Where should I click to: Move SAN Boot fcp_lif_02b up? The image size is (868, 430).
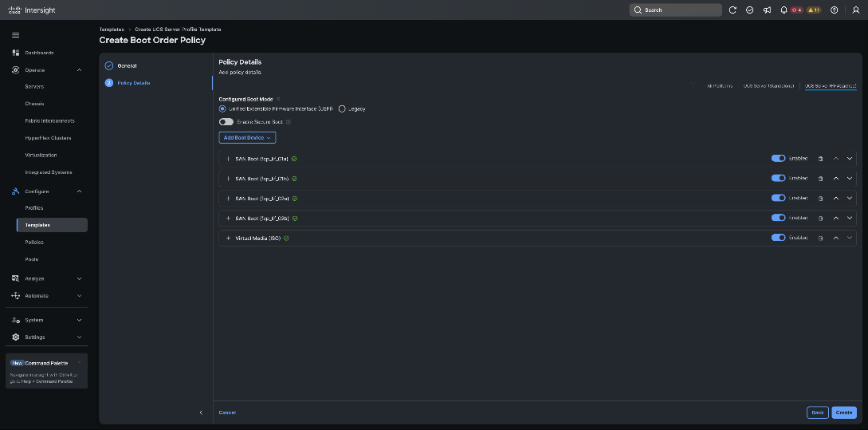tap(836, 219)
